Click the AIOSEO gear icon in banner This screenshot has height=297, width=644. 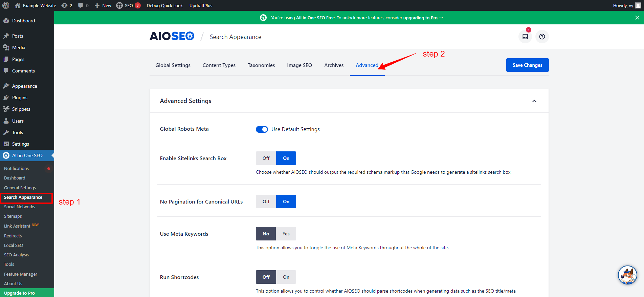point(263,18)
